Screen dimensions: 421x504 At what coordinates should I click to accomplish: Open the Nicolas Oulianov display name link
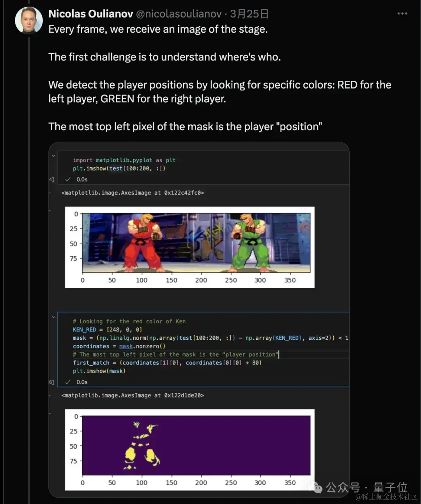click(x=91, y=14)
